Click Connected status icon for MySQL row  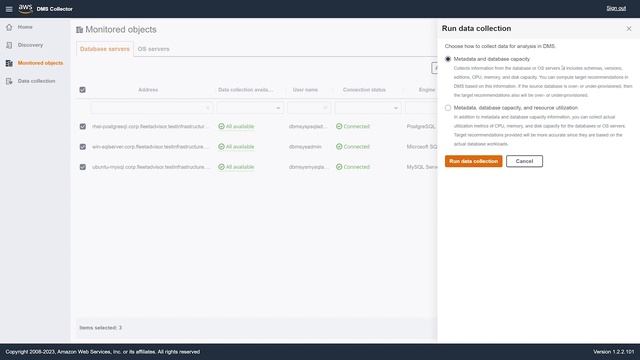click(x=339, y=167)
